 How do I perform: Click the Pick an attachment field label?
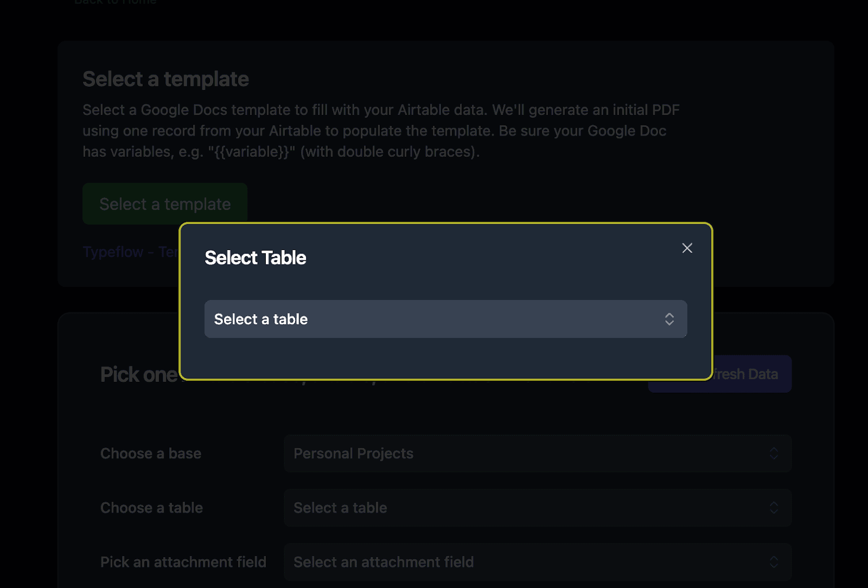pyautogui.click(x=183, y=562)
